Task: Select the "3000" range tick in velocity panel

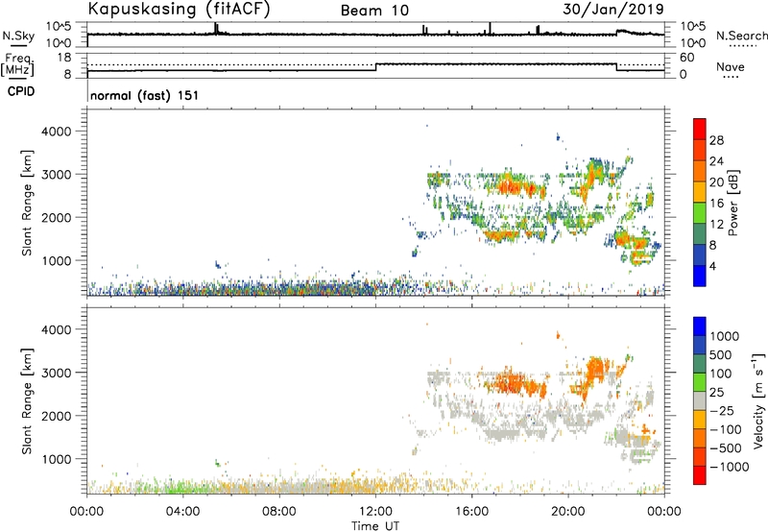Action: pyautogui.click(x=57, y=373)
